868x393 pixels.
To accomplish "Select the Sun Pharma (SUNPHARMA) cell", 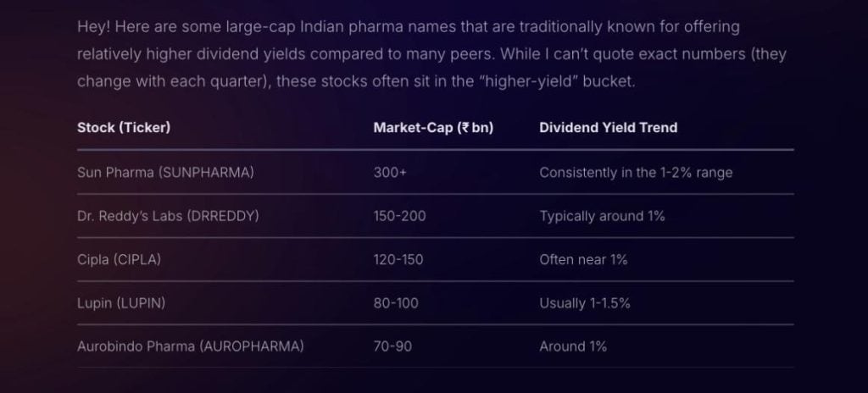I will [x=165, y=172].
